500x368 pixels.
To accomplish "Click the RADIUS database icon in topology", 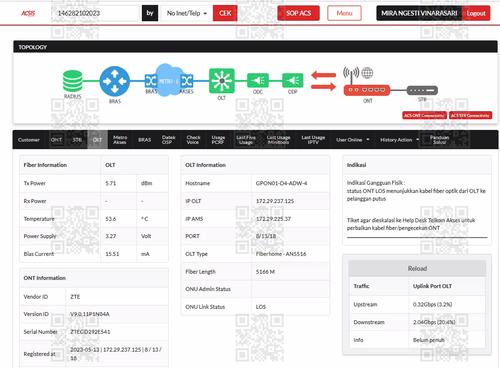I will pos(73,81).
